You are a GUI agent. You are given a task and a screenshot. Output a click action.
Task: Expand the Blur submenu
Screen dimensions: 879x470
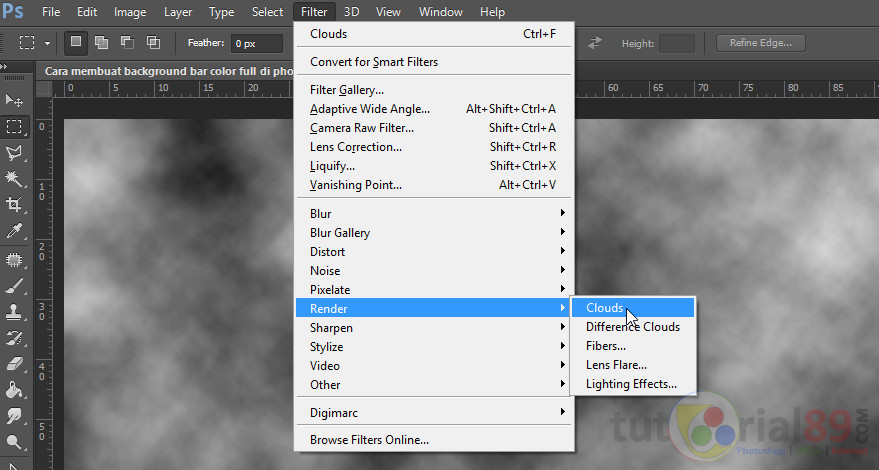433,214
